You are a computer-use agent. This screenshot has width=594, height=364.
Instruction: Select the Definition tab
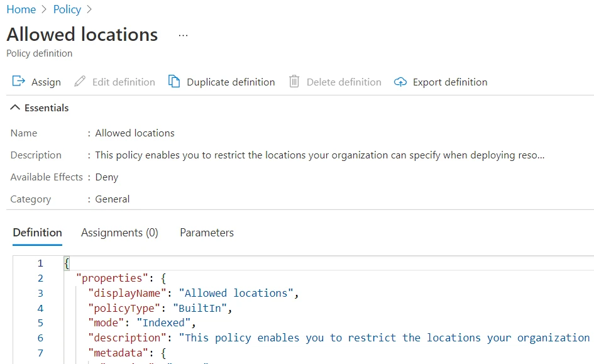point(37,233)
